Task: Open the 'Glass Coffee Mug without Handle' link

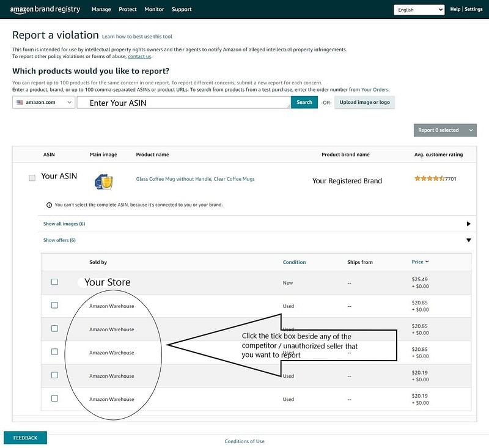Action: click(195, 179)
